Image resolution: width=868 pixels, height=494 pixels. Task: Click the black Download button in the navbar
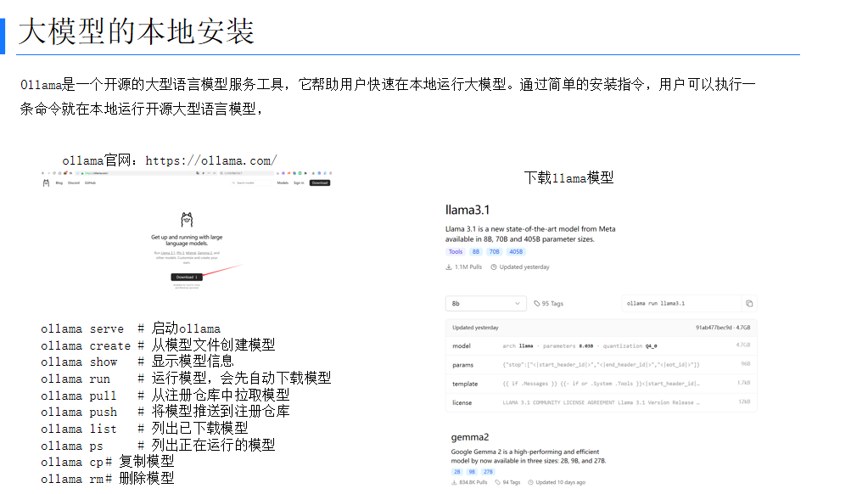[320, 182]
